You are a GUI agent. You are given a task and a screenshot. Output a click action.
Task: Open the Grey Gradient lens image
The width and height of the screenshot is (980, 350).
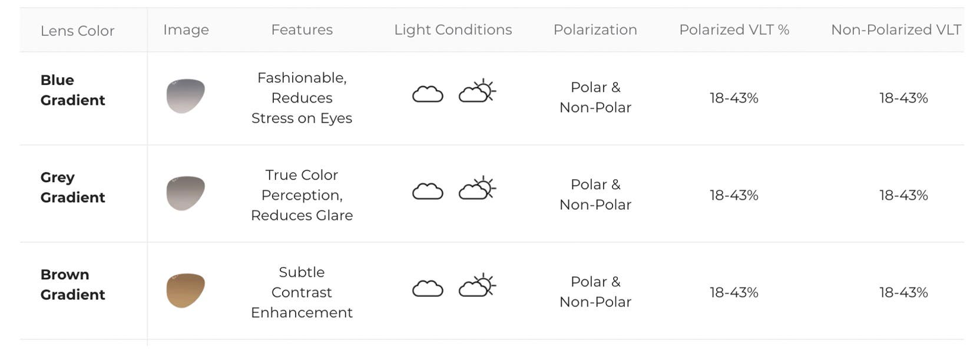click(186, 193)
